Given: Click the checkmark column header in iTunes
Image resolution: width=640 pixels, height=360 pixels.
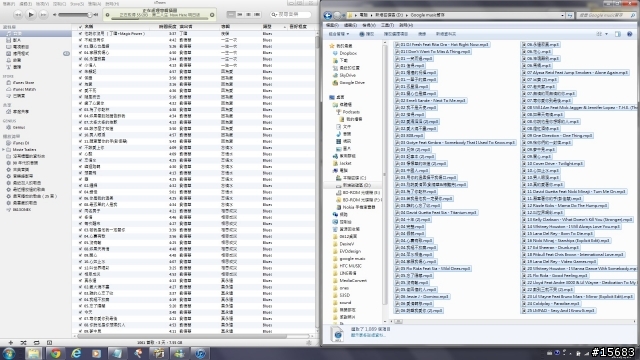Looking at the screenshot, I should tap(80, 27).
